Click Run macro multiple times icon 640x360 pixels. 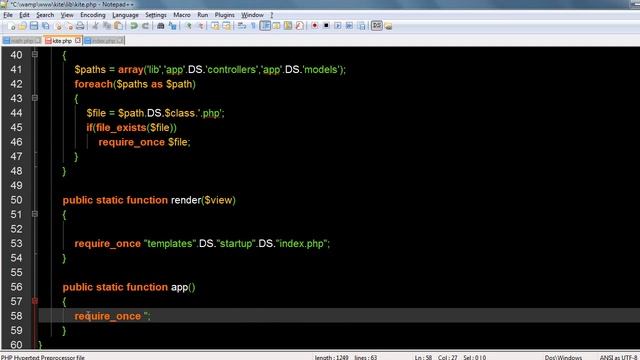pos(349,26)
